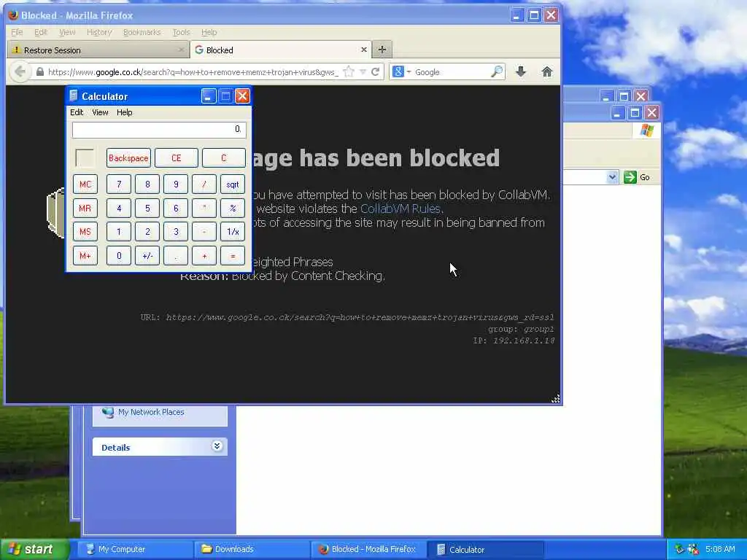
Task: Click the 0 key on Calculator
Action: point(119,256)
